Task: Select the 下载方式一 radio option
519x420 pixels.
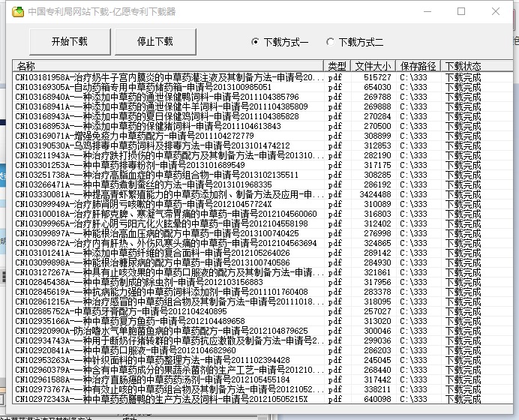Action: point(280,42)
